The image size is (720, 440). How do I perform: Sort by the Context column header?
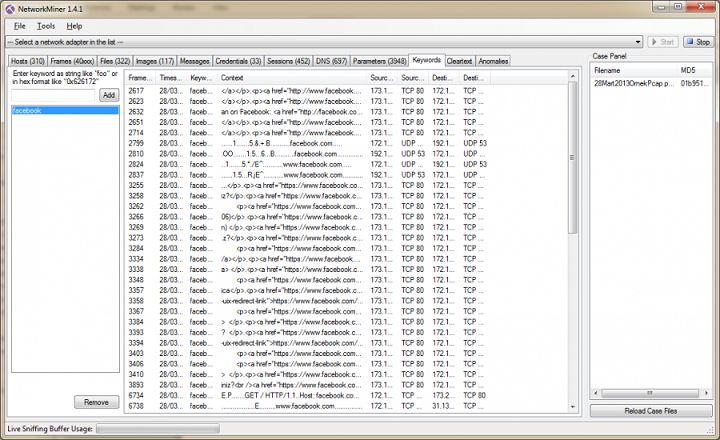tap(292, 78)
